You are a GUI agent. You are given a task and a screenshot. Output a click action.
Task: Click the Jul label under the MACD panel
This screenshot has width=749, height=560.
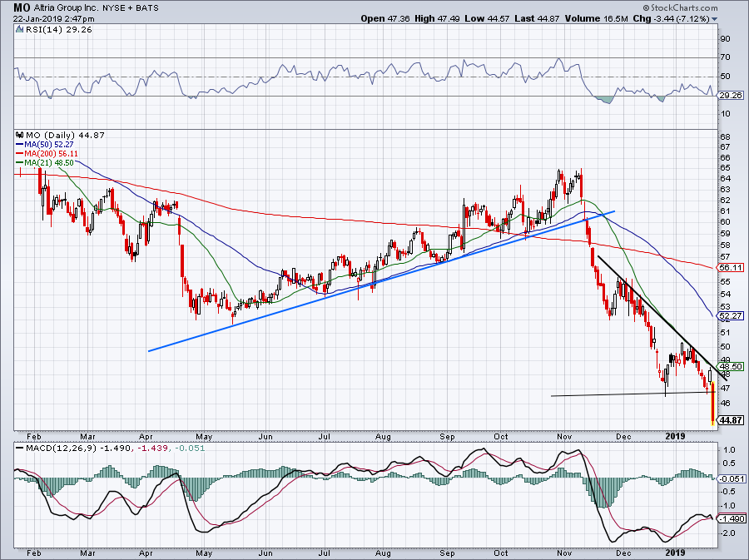[325, 553]
